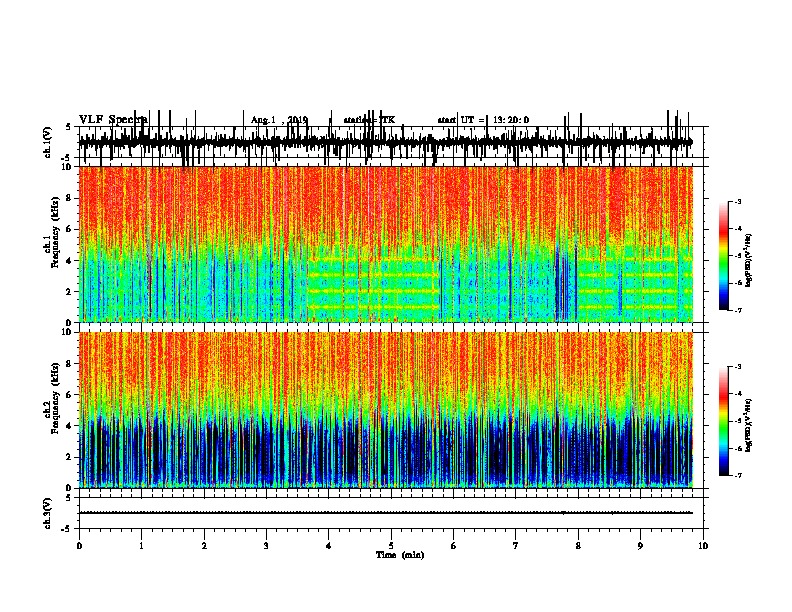Click the '8' kHz tick on ch.2 frequency axis
This screenshot has height=612, width=792.
click(69, 364)
